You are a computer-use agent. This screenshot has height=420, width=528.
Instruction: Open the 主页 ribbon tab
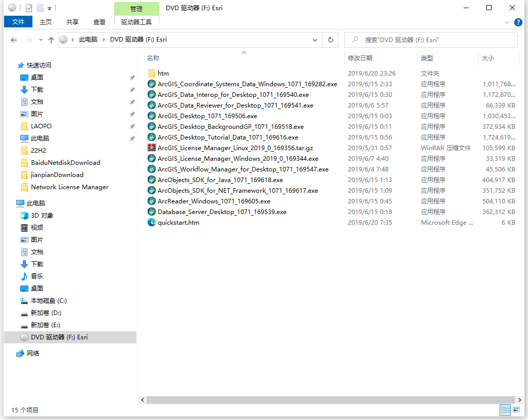[x=46, y=22]
